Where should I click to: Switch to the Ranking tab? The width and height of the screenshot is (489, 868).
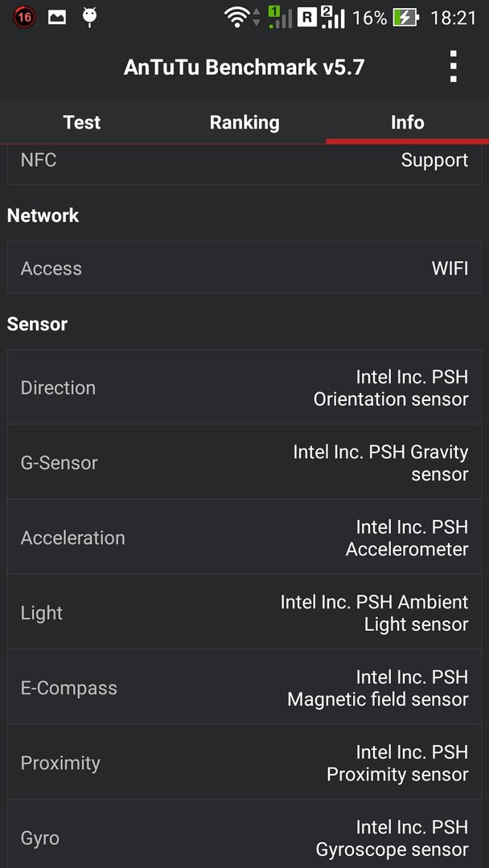[244, 122]
